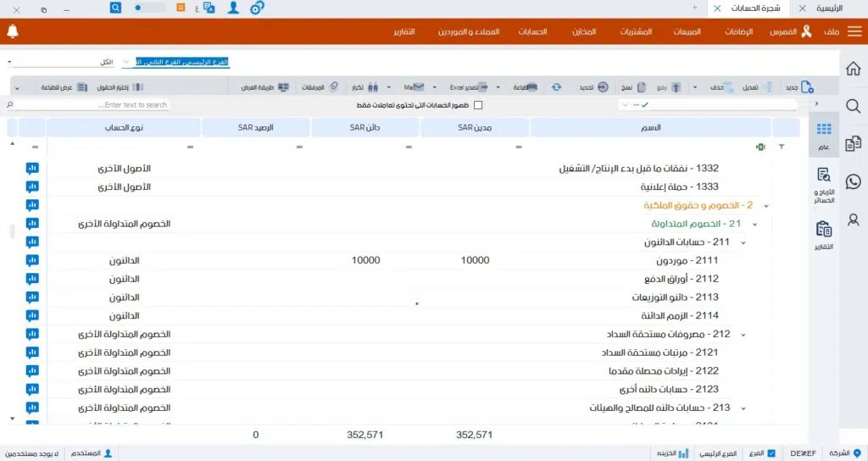The width and height of the screenshot is (868, 461).
Task: Collapse 212 - مصروفات مستحقة السداد node
Action: pyautogui.click(x=743, y=334)
